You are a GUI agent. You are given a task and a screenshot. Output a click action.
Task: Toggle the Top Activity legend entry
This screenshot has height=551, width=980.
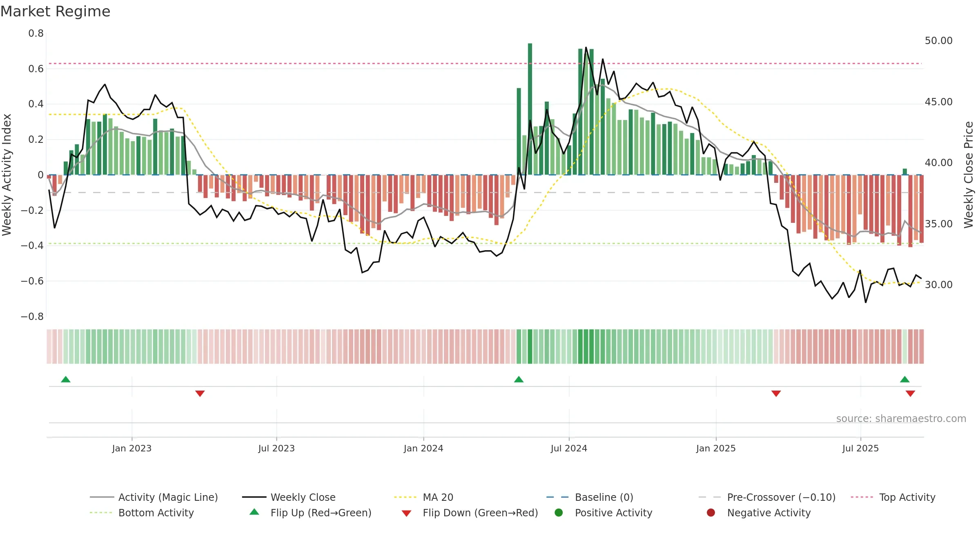tap(893, 497)
